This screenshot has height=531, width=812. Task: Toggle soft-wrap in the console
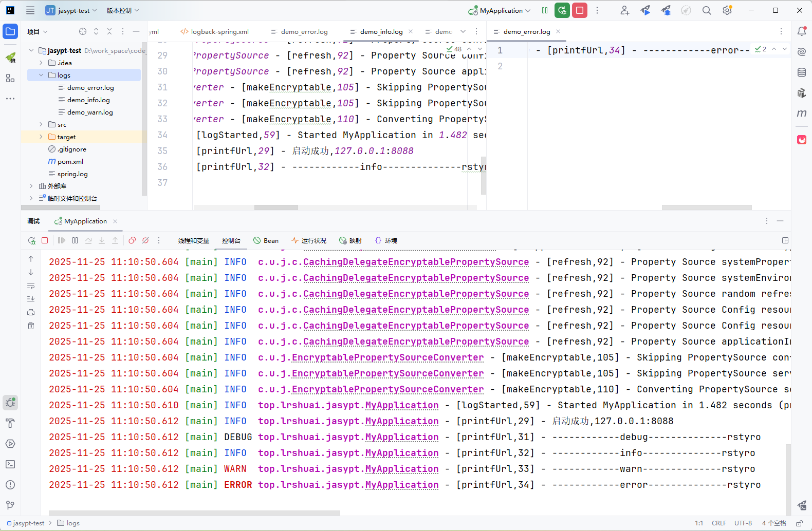tap(31, 286)
